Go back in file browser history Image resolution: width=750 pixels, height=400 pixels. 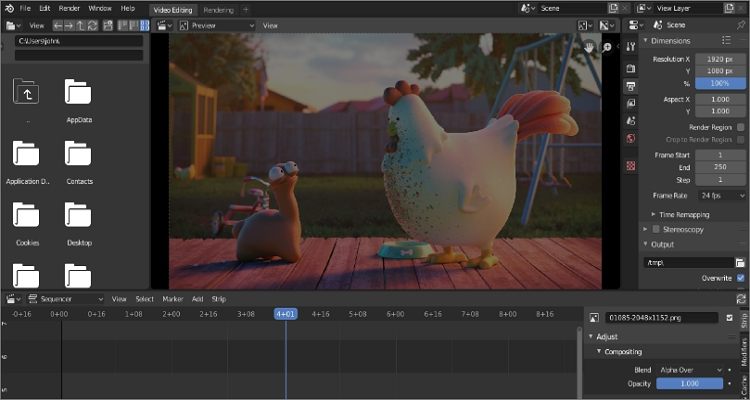coord(58,25)
